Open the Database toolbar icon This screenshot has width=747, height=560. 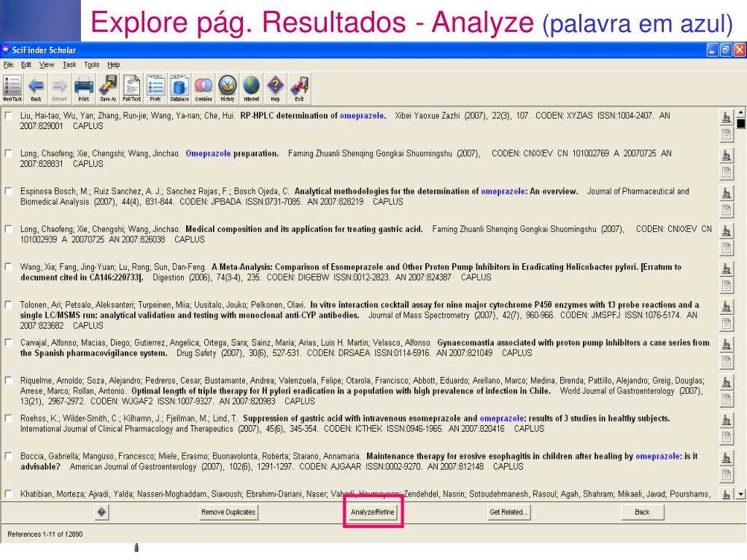click(x=179, y=88)
